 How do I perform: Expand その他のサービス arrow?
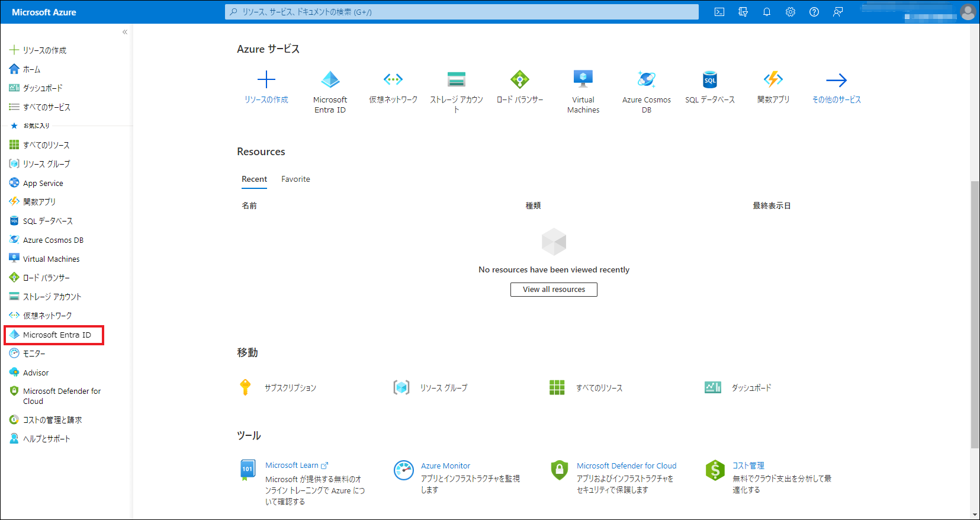pos(836,80)
